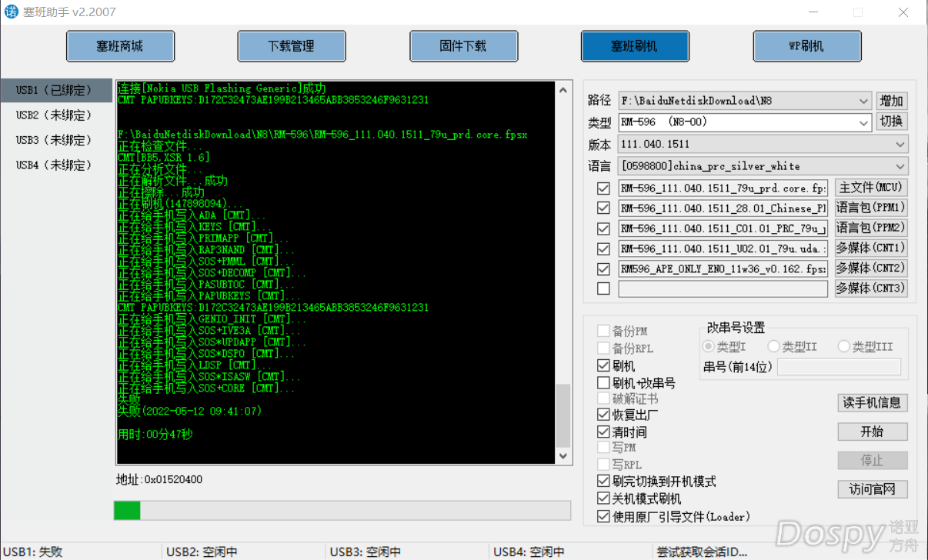
Task: Click the 串号(前14位) input field
Action: coord(839,367)
